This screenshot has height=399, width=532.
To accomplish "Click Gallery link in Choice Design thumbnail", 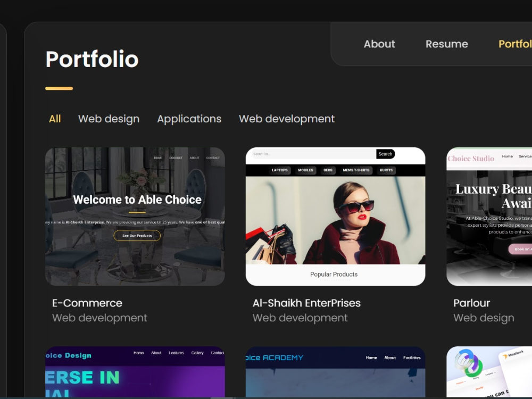I will point(197,353).
